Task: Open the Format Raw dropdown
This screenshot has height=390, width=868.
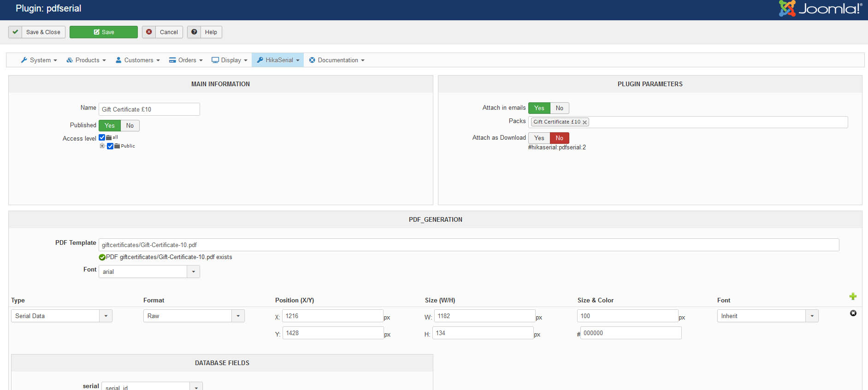Action: 194,316
